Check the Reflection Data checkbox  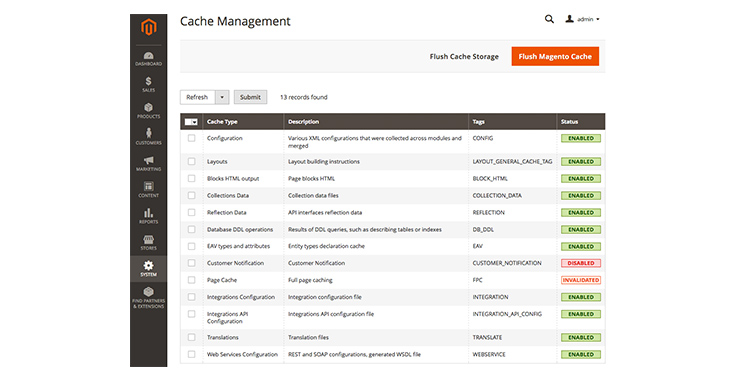pyautogui.click(x=192, y=212)
